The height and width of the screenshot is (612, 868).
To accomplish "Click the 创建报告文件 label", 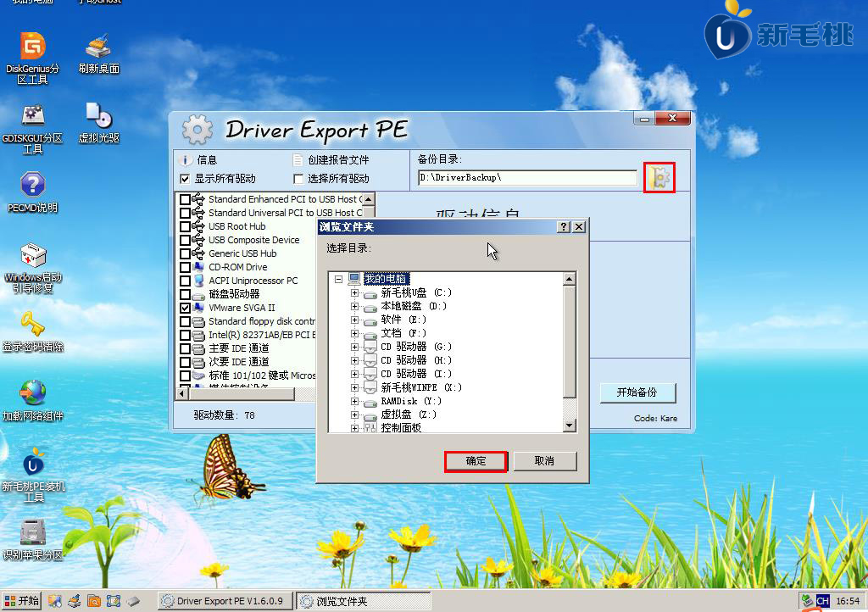I will [338, 160].
